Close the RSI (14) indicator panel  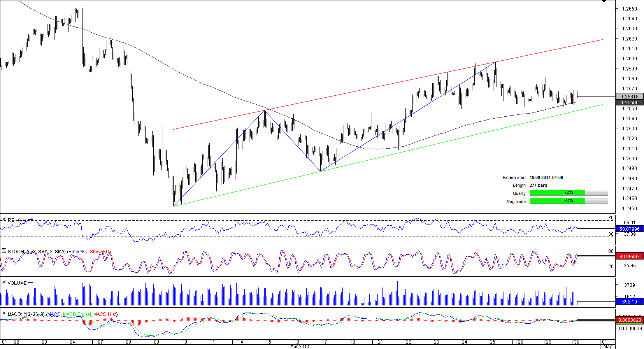[x=4, y=219]
